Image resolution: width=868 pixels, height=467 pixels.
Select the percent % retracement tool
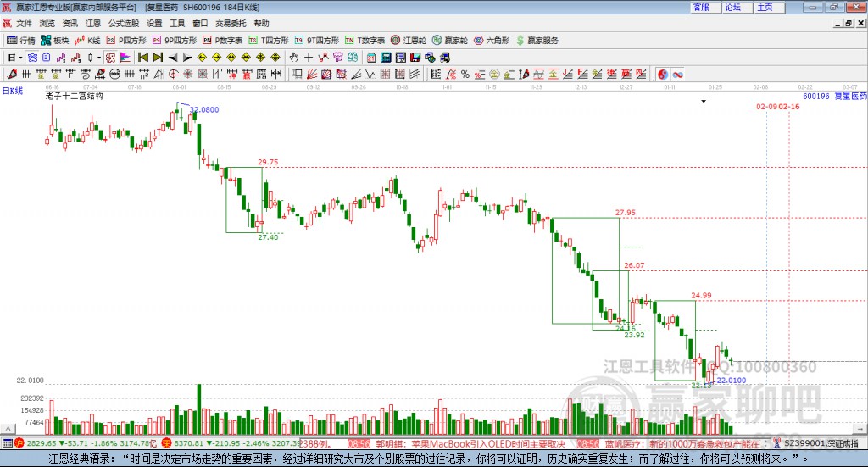pyautogui.click(x=465, y=74)
